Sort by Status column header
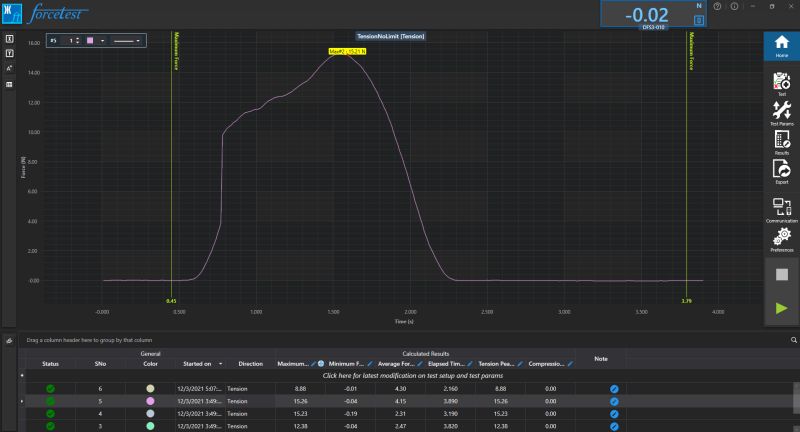Image resolution: width=800 pixels, height=432 pixels. (x=50, y=364)
